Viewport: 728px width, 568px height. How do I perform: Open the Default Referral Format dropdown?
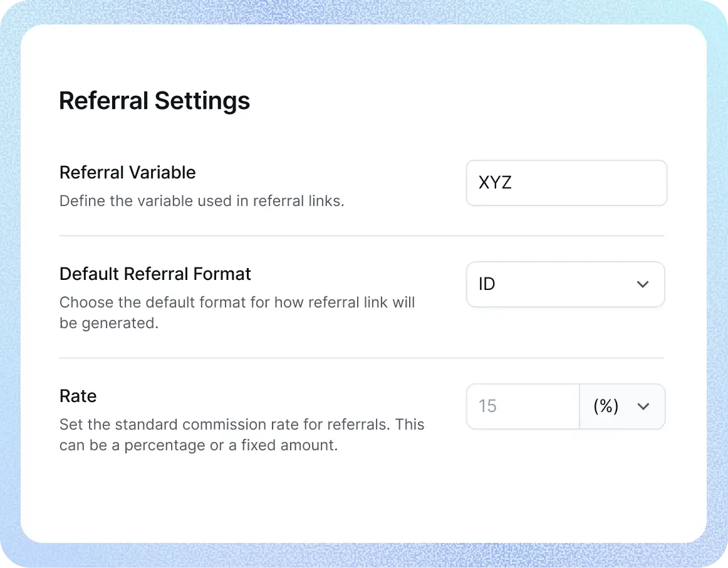coord(564,284)
